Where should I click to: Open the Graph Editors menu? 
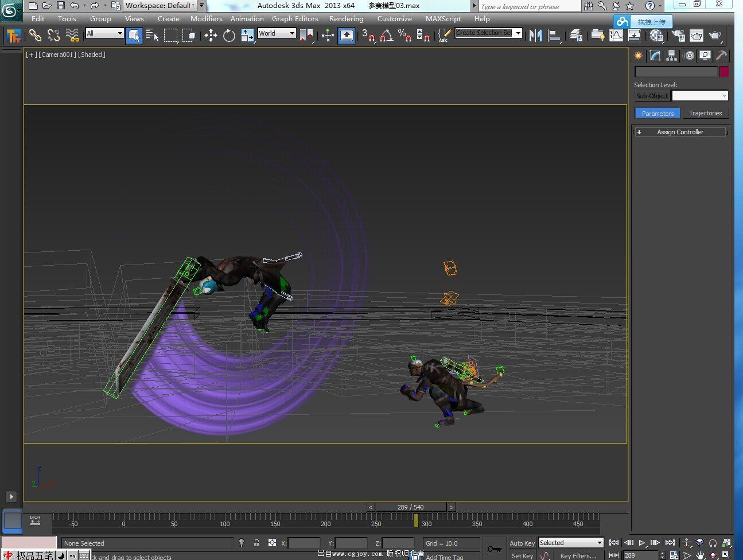[x=295, y=19]
